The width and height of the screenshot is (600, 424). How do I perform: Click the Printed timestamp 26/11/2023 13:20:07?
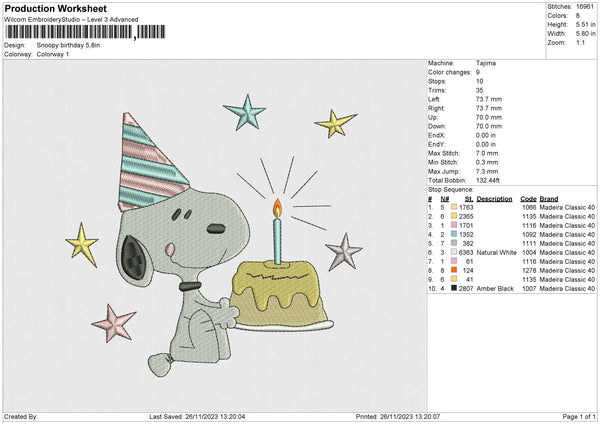click(x=410, y=417)
